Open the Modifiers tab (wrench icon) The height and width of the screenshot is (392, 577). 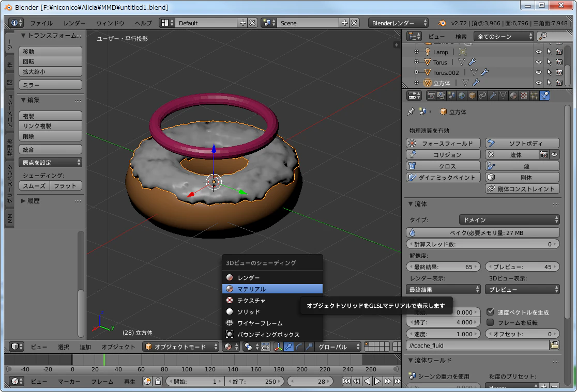[x=493, y=96]
